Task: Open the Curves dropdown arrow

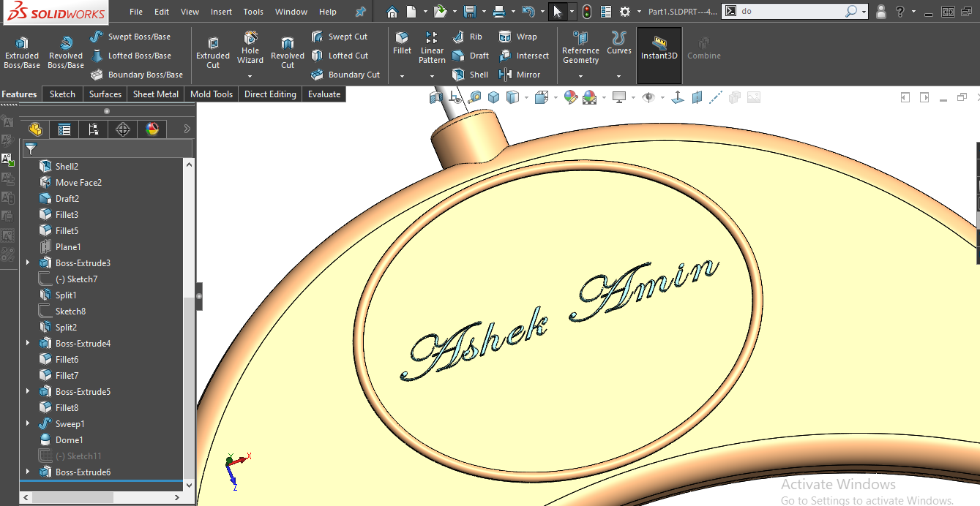Action: 619,76
